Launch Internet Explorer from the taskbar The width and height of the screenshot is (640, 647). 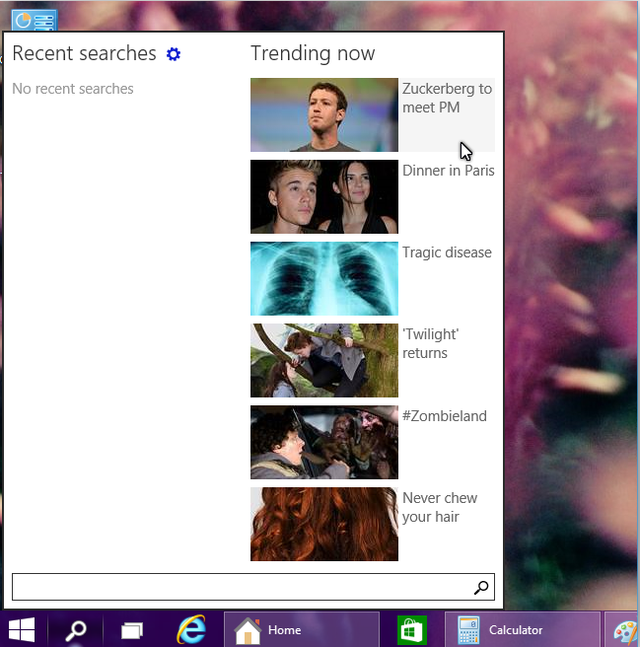click(191, 630)
